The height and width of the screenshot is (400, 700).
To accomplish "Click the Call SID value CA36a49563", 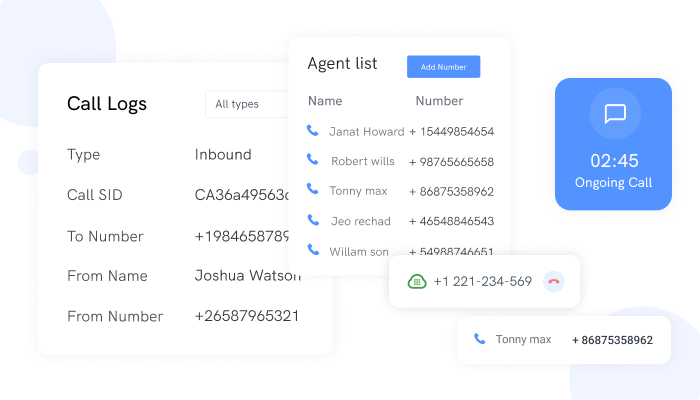I will tap(242, 195).
